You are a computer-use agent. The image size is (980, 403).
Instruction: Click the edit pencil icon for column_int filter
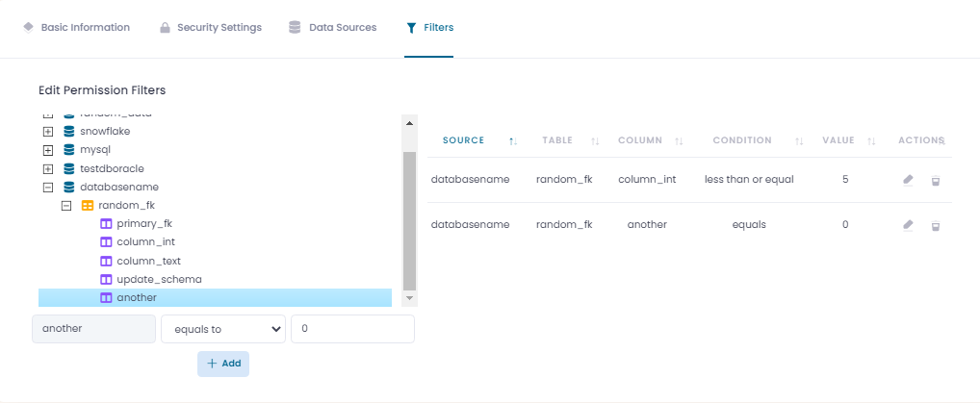[x=908, y=180]
